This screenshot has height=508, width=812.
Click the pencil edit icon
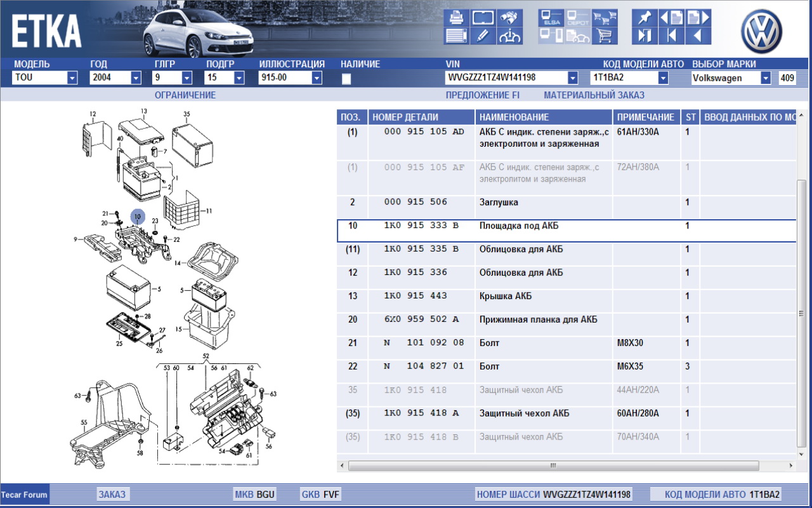pyautogui.click(x=483, y=36)
